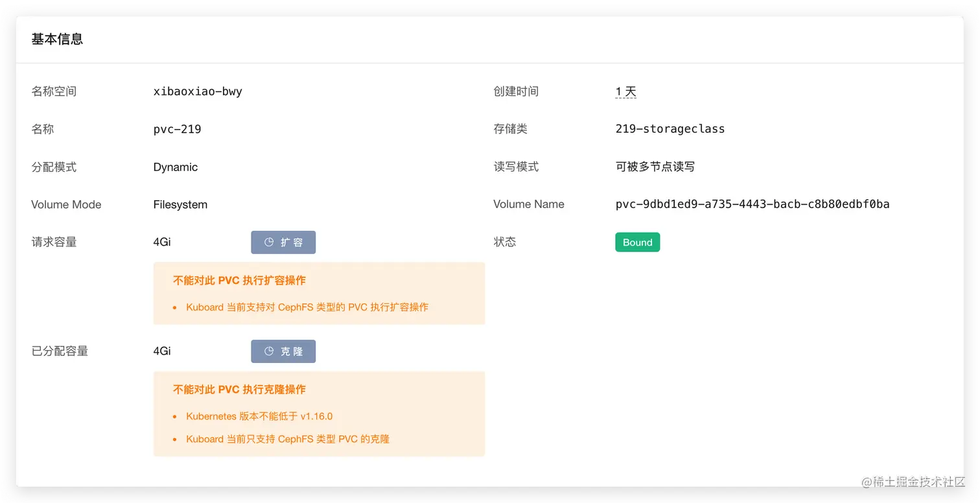Click the storage class 219-storageclass
This screenshot has height=503, width=980.
[670, 128]
